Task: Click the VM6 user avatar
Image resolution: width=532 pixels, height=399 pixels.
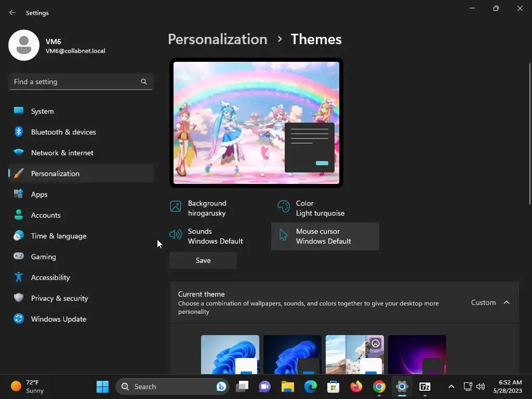Action: pyautogui.click(x=24, y=45)
